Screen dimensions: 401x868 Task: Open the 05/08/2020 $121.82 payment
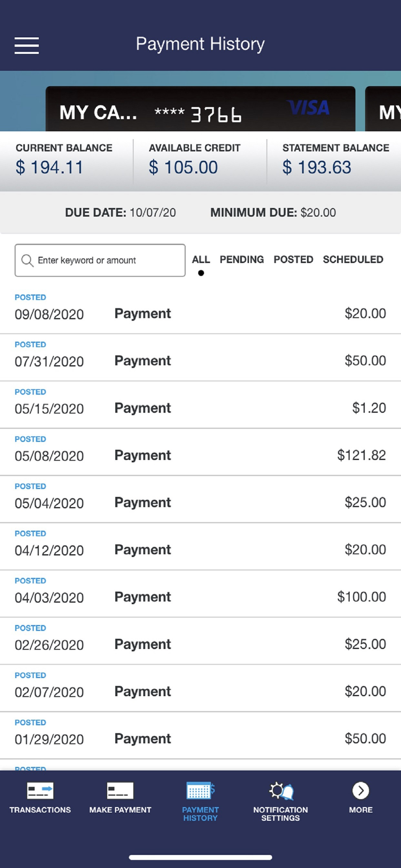[x=200, y=452]
